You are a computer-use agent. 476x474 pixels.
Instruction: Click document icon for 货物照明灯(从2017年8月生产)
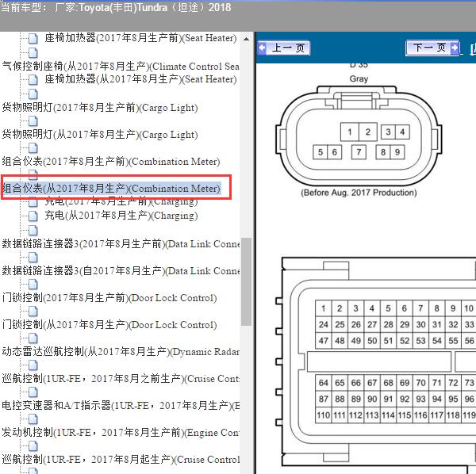coord(33,121)
